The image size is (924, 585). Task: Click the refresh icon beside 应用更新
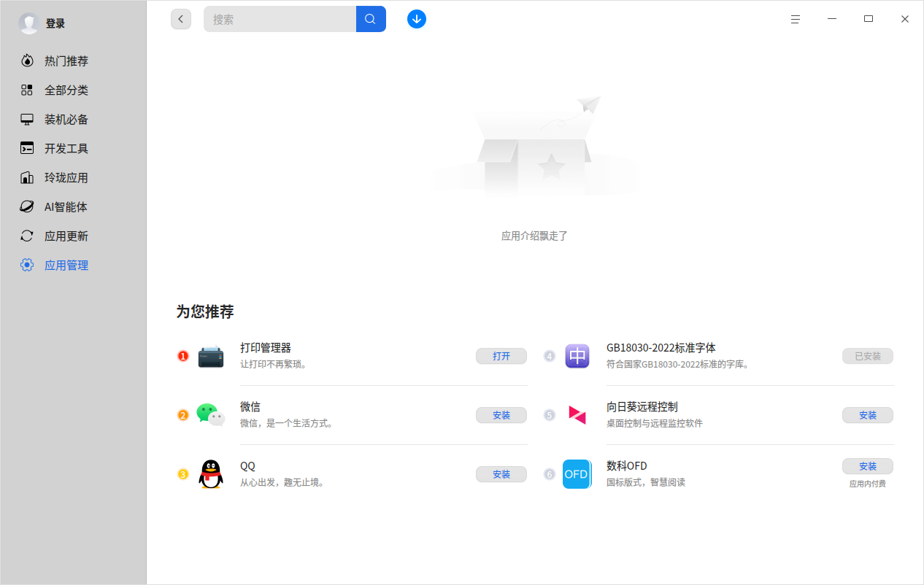tap(27, 236)
